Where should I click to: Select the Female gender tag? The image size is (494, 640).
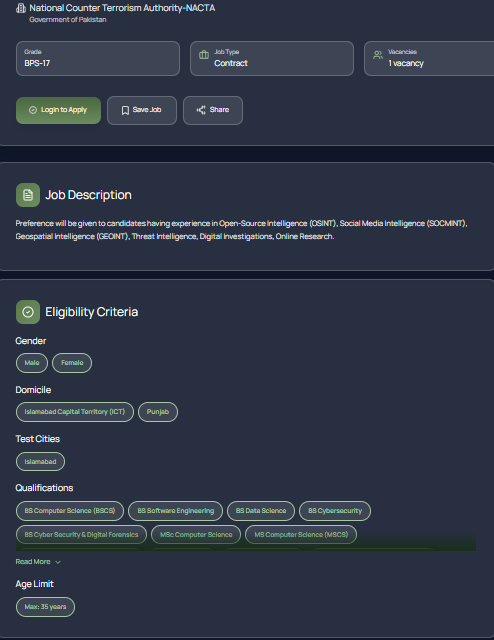(x=72, y=363)
